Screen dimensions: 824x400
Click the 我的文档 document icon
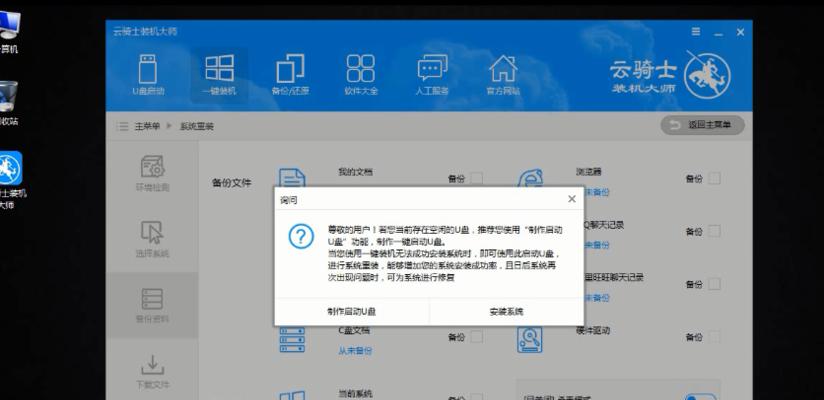[292, 178]
